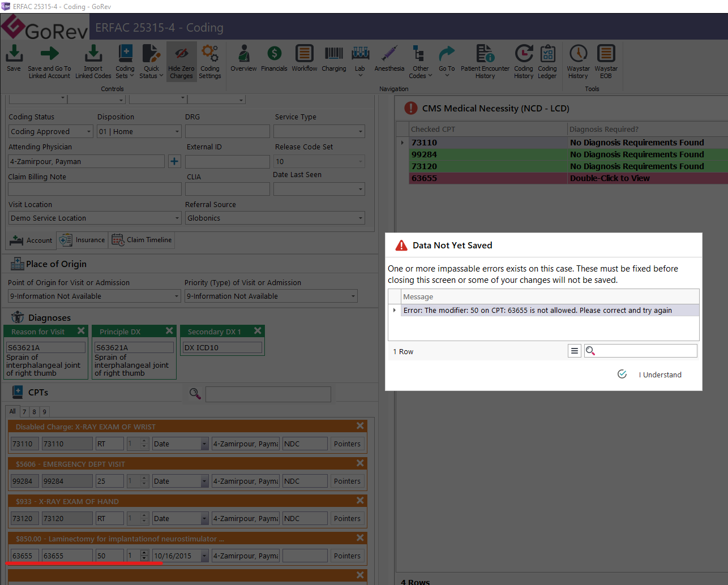Remove the X-RAY EXAM OF HAND charge

[x=360, y=501]
